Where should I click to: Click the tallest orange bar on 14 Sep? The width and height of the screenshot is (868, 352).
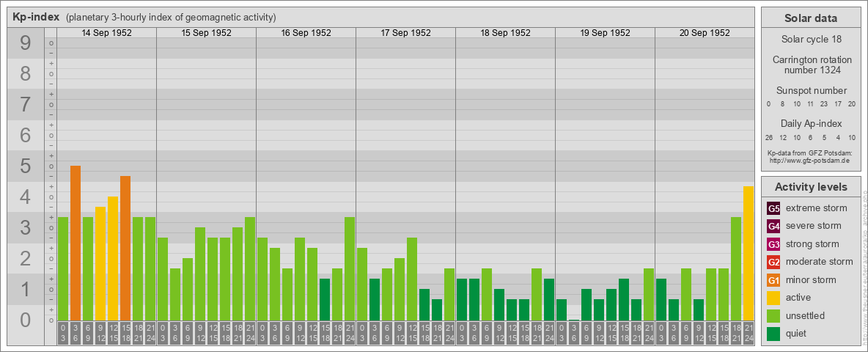(76, 243)
